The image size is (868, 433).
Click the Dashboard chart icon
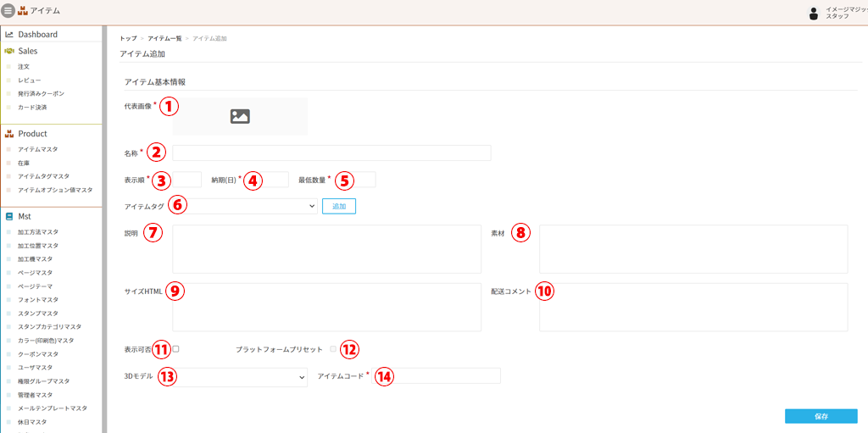9,35
